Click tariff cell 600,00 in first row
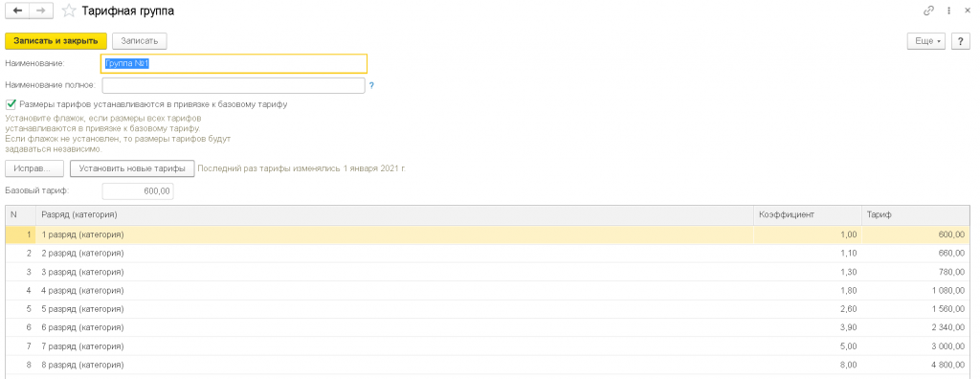 point(916,234)
